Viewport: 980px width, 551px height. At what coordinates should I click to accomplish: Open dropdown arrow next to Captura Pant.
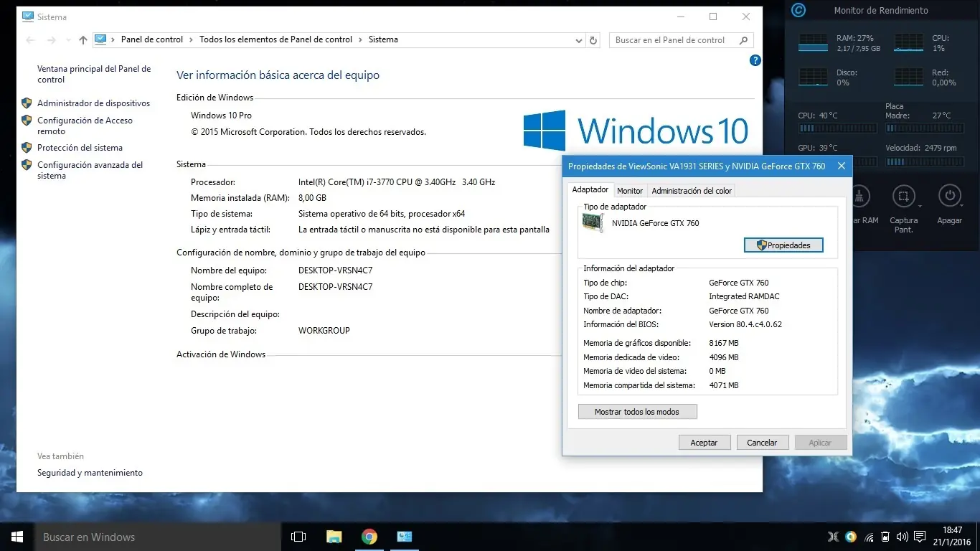(x=920, y=207)
